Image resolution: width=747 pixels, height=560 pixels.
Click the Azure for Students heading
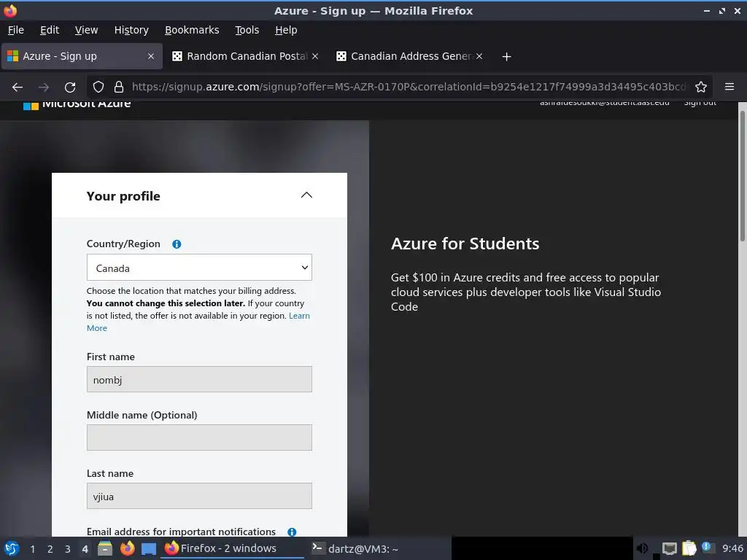pos(465,244)
